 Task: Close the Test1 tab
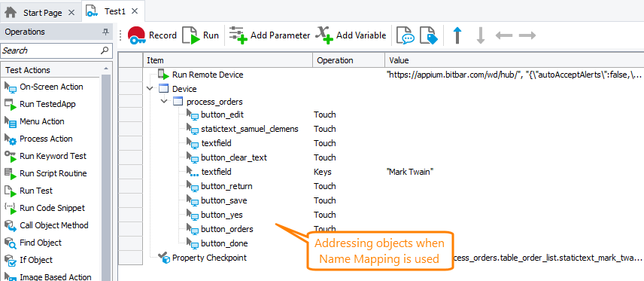point(135,11)
